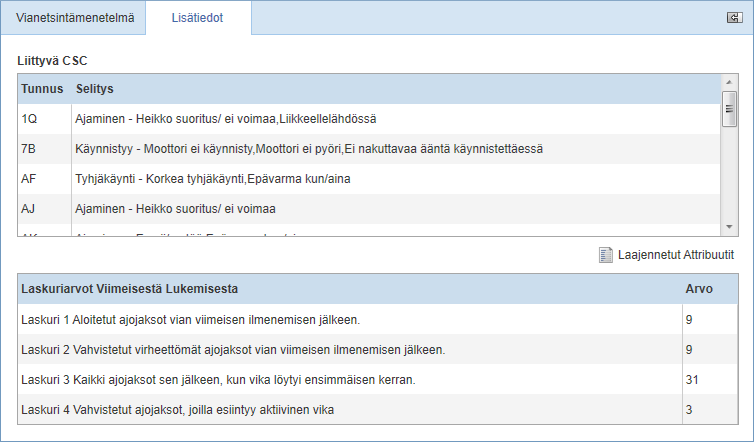Screen dimensions: 754x442
Task: Click the Laskuriarvot Viimeisestä Lukemisesta header
Action: 129,289
